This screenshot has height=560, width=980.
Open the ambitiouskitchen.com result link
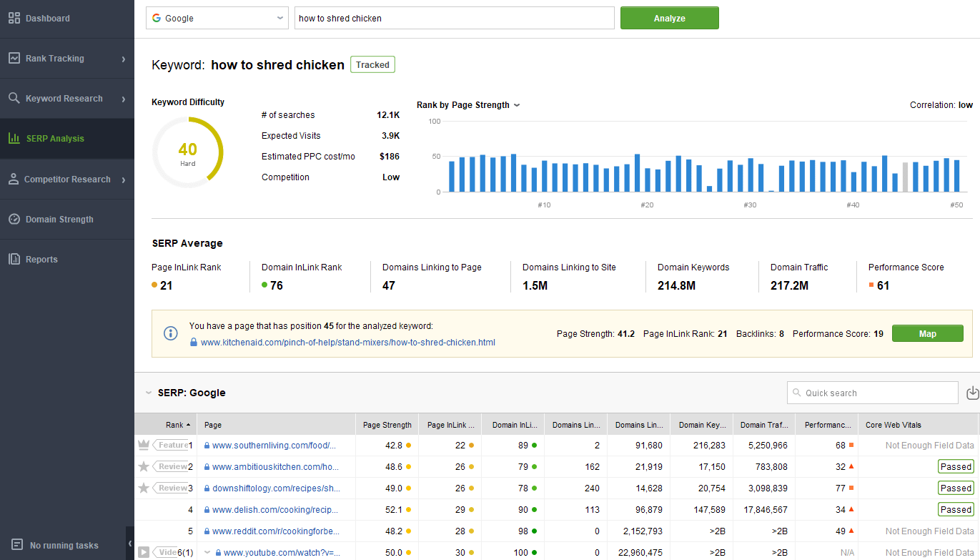[x=276, y=466]
